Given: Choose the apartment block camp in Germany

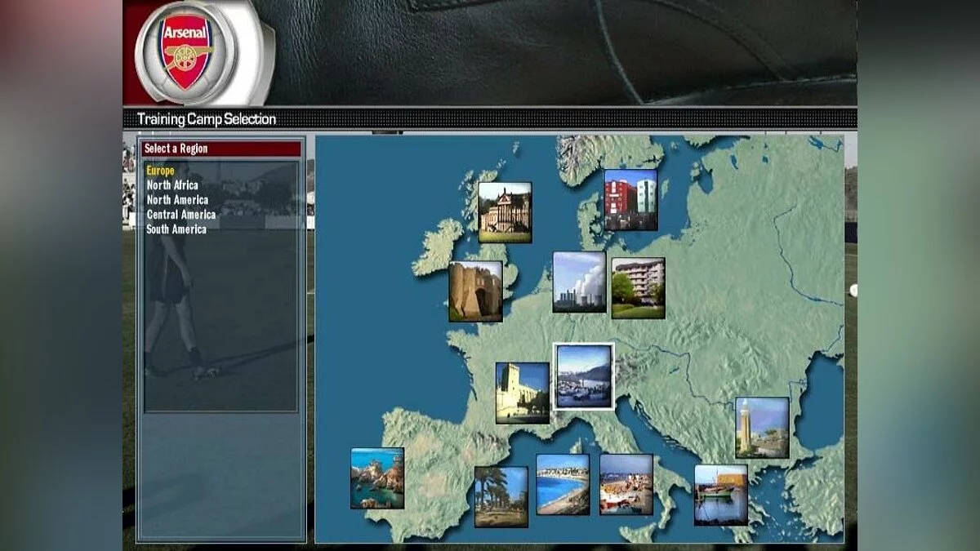Looking at the screenshot, I should click(x=638, y=288).
